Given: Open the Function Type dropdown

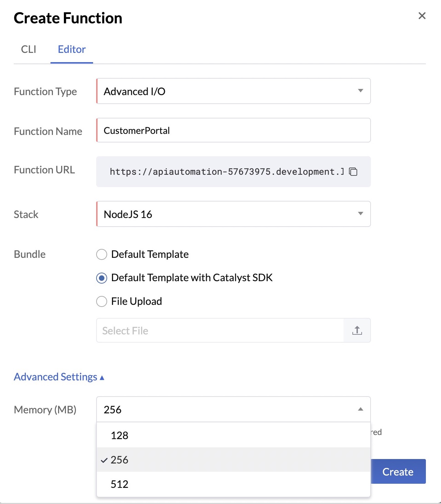Looking at the screenshot, I should (234, 91).
